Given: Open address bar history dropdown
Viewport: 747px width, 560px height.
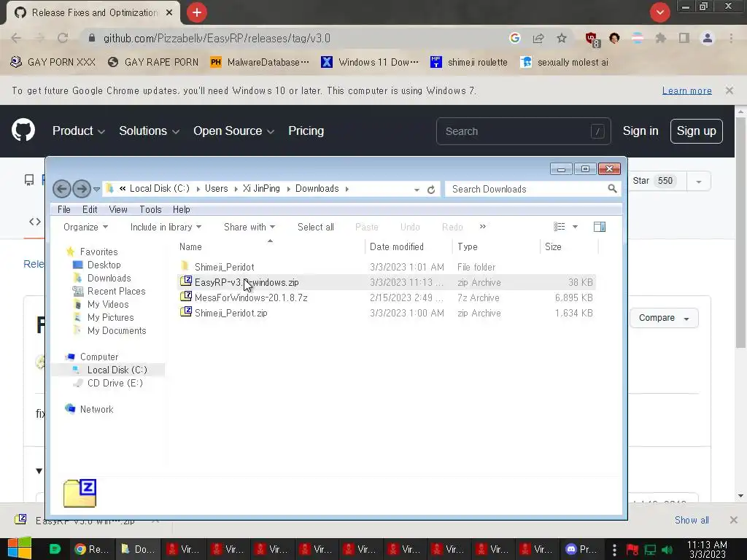Looking at the screenshot, I should pyautogui.click(x=417, y=190).
